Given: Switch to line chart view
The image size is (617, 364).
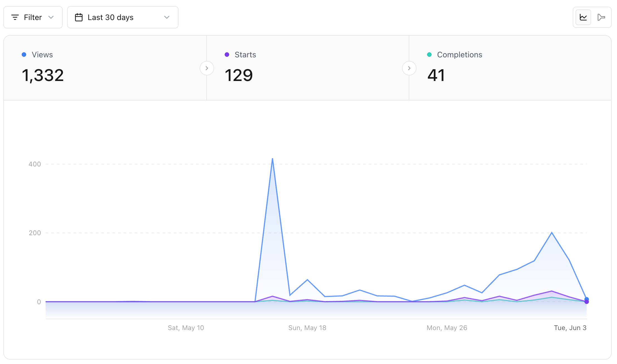Looking at the screenshot, I should pos(583,18).
